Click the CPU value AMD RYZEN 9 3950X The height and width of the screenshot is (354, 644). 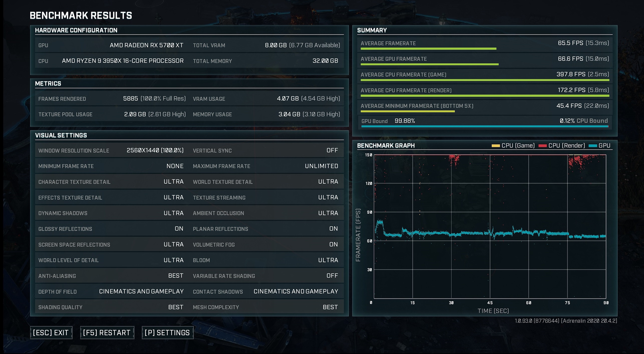coord(123,61)
